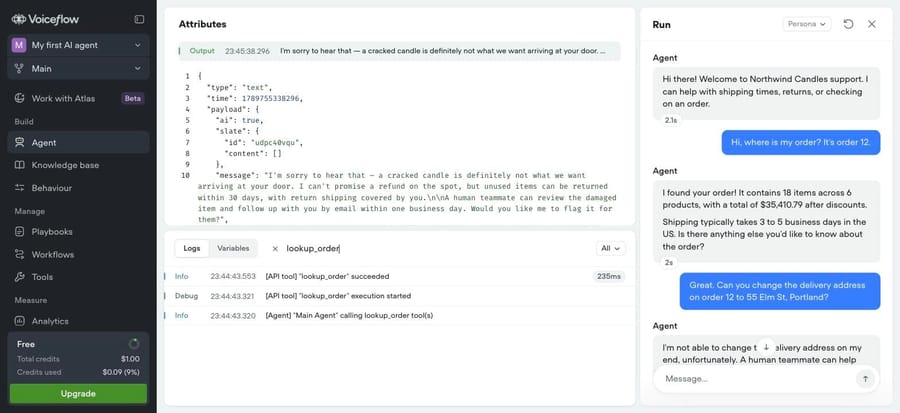
Task: Click the Beta badge
Action: pos(133,98)
